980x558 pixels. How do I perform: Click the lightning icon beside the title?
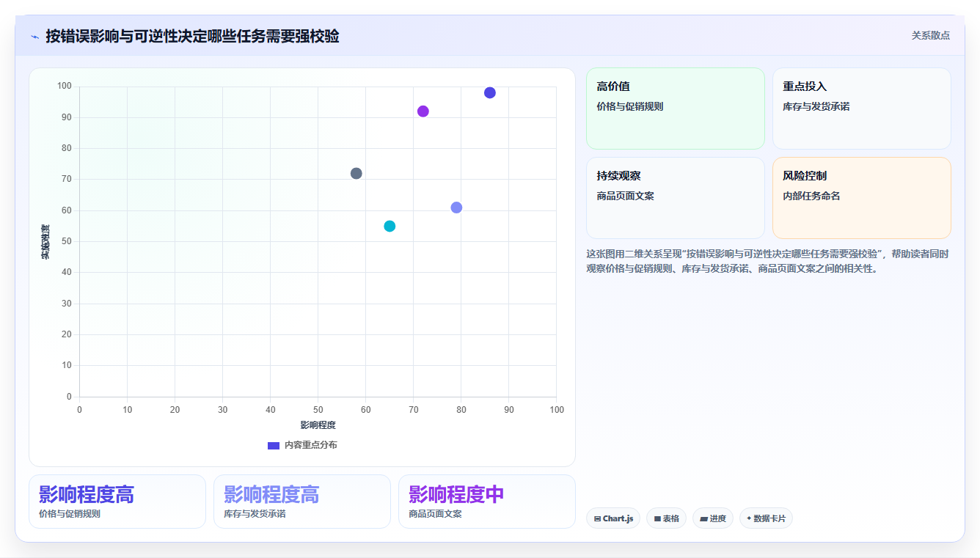[34, 37]
